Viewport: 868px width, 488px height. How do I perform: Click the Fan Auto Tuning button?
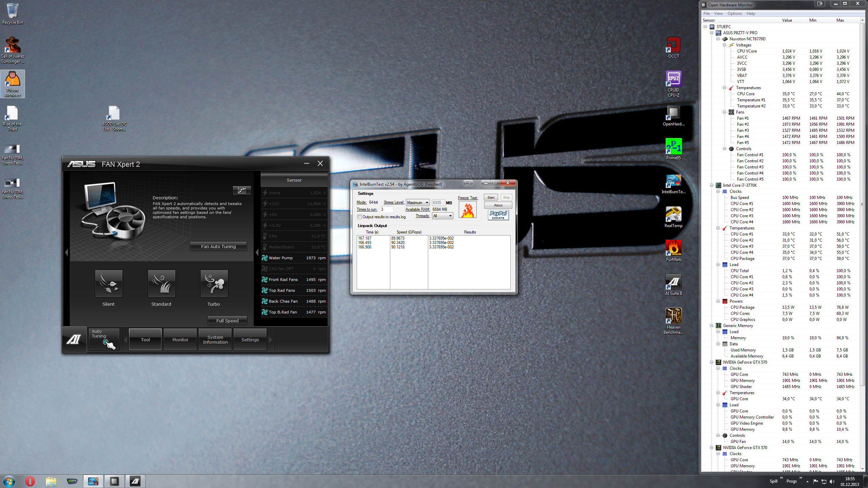pyautogui.click(x=218, y=246)
